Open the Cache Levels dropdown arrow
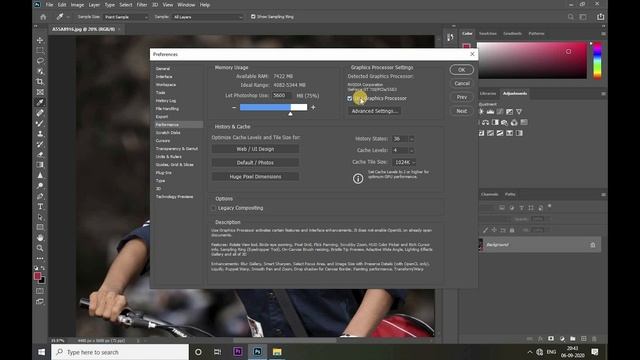This screenshot has height=360, width=640. pyautogui.click(x=411, y=151)
